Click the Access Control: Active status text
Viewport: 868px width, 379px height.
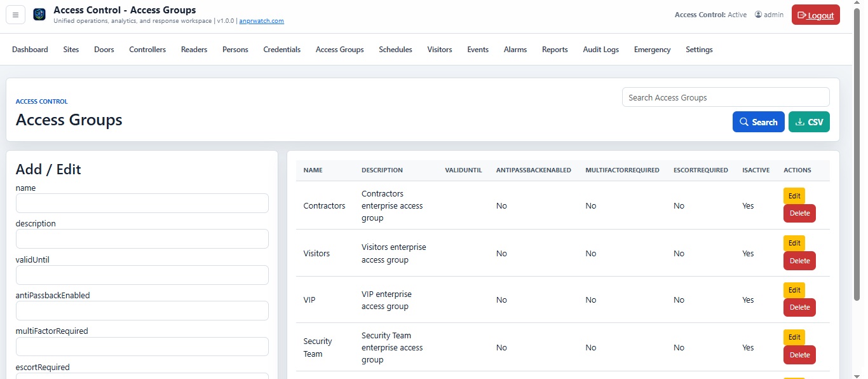(x=710, y=15)
